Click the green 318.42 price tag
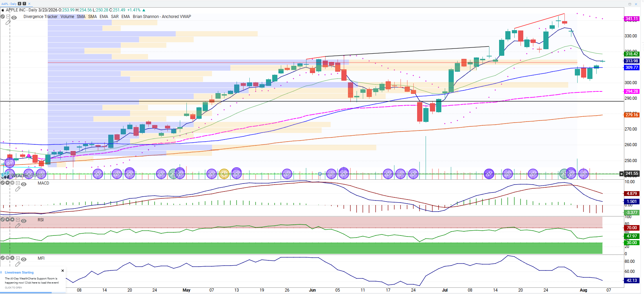 click(x=632, y=54)
